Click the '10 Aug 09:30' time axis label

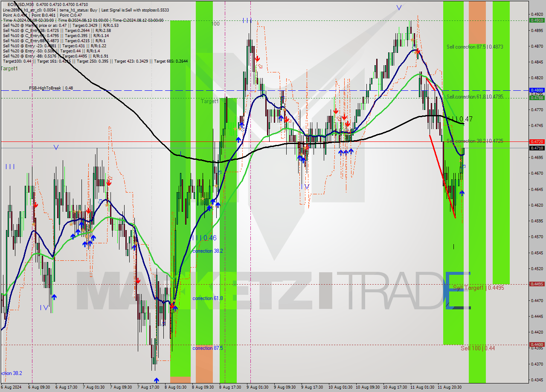[367, 387]
